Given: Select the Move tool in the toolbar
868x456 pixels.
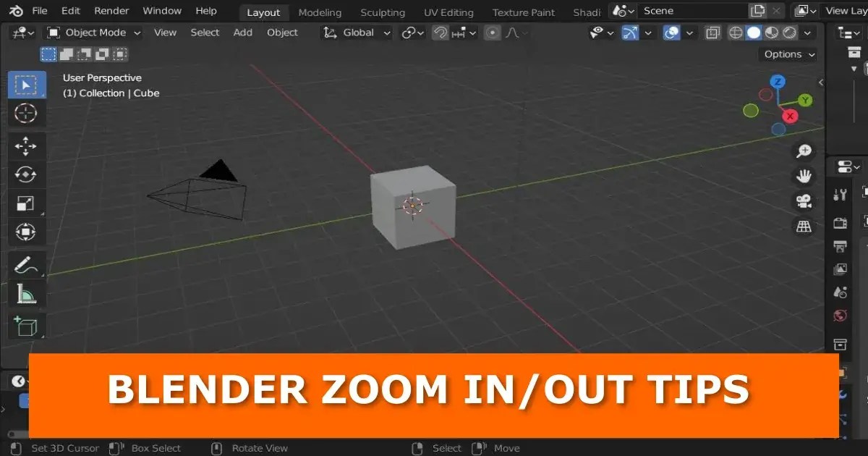Looking at the screenshot, I should tap(26, 145).
